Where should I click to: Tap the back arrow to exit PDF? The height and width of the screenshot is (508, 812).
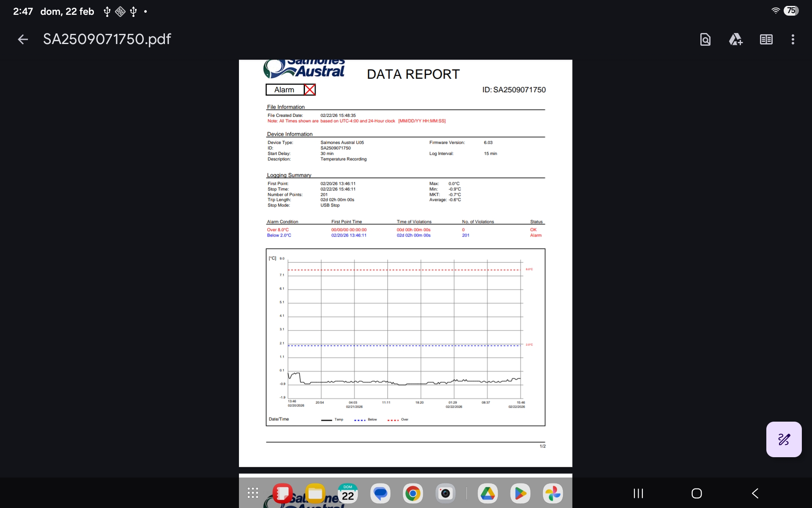coord(23,39)
